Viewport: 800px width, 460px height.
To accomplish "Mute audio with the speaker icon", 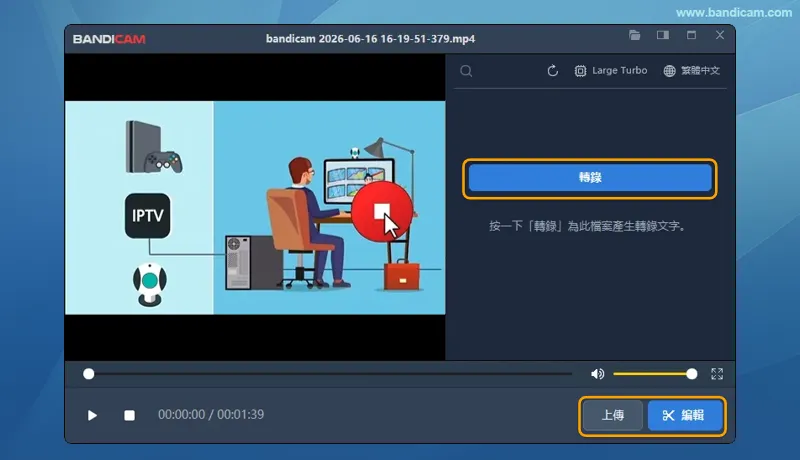I will pos(597,374).
